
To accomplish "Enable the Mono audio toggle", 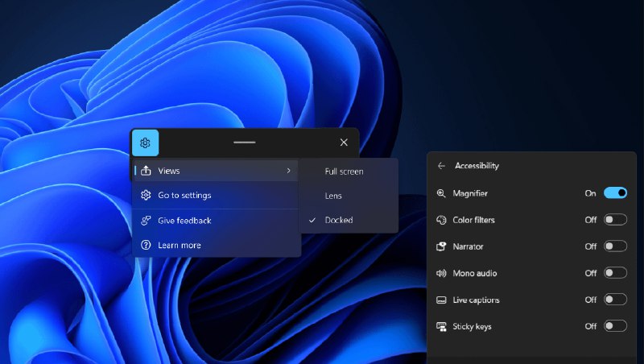I will point(615,273).
